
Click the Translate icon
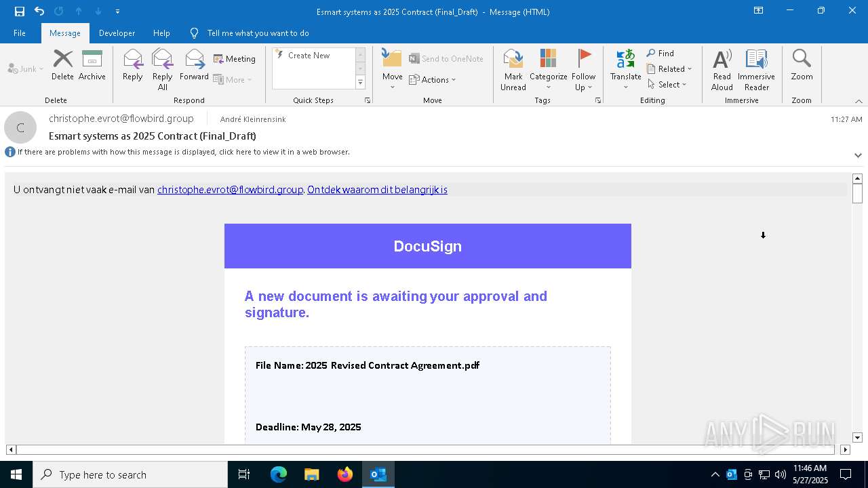[626, 59]
